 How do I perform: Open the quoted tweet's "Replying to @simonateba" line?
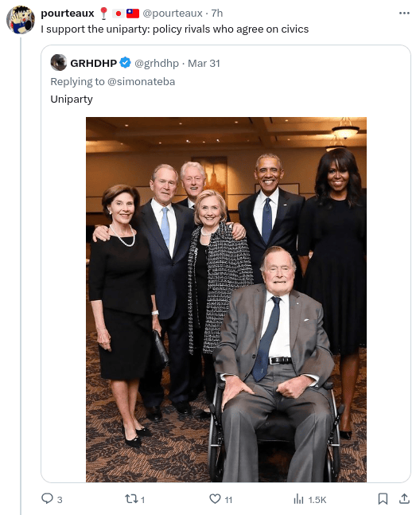point(112,81)
